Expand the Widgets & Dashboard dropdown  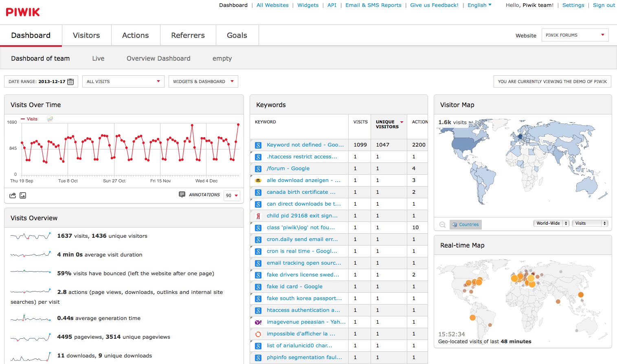203,81
